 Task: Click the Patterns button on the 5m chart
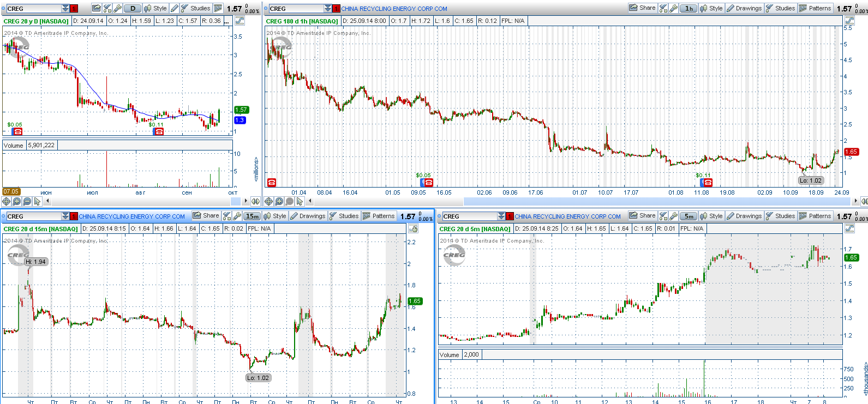(816, 216)
